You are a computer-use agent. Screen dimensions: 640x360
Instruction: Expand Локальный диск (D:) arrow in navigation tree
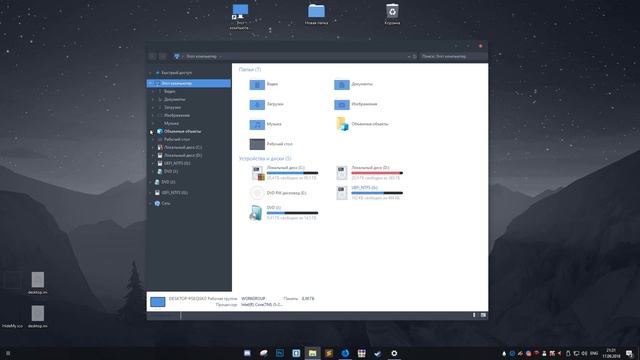pyautogui.click(x=154, y=155)
